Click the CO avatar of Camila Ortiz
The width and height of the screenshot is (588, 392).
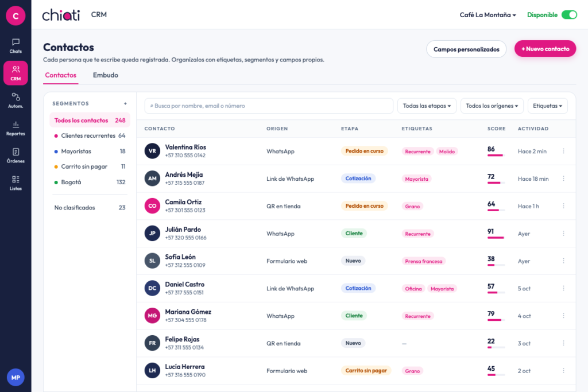pos(152,205)
